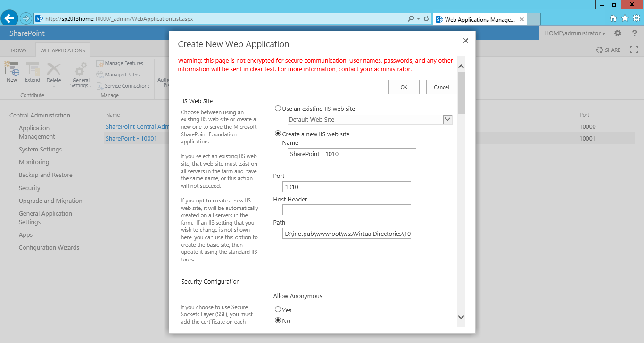Click the Share icon in ribbon bar
Screen dimensions: 644x343
pyautogui.click(x=599, y=50)
